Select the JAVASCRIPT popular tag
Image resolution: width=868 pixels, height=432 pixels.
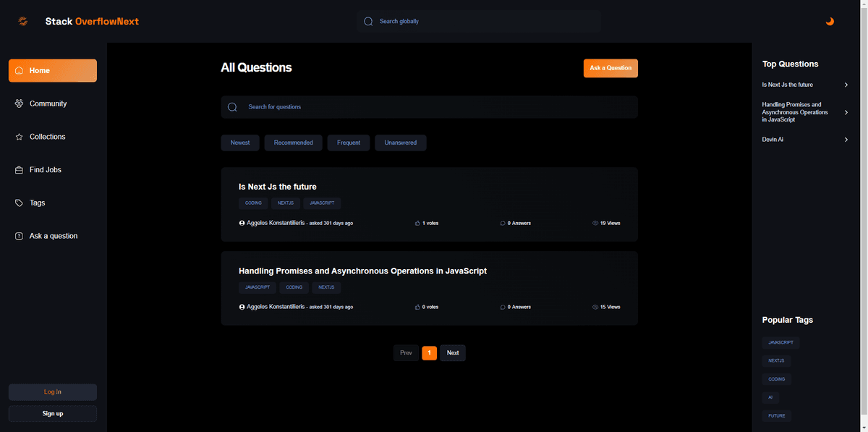pyautogui.click(x=780, y=342)
